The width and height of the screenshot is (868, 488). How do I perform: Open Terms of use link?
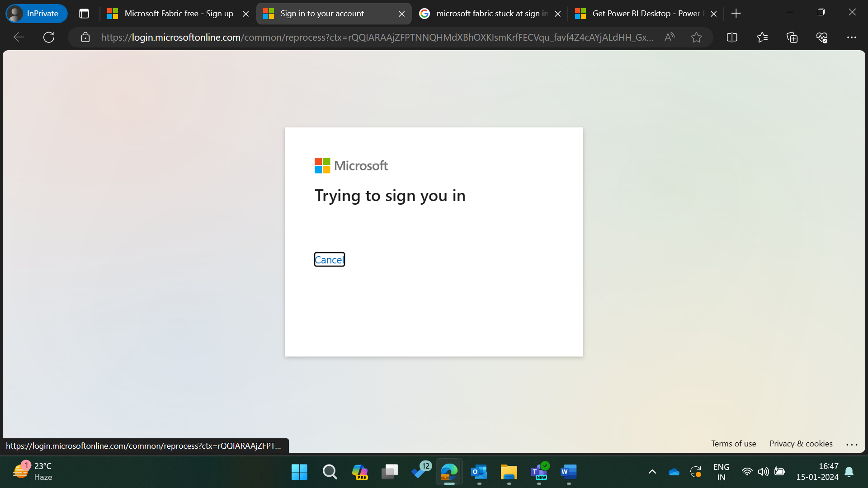(733, 444)
